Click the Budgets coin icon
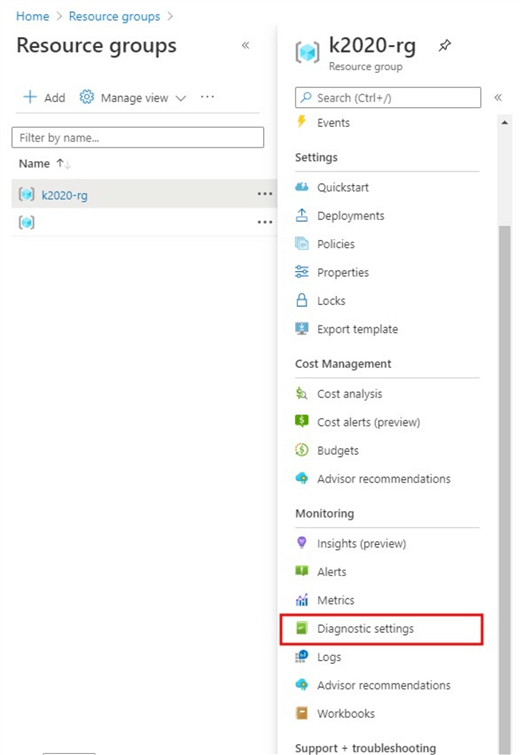This screenshot has width=520, height=755. [301, 450]
